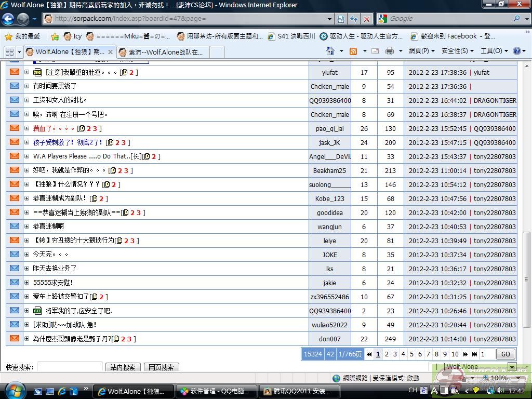The width and height of the screenshot is (532, 399).
Task: Open the Quick Tabs grid icon
Action: coord(9,52)
